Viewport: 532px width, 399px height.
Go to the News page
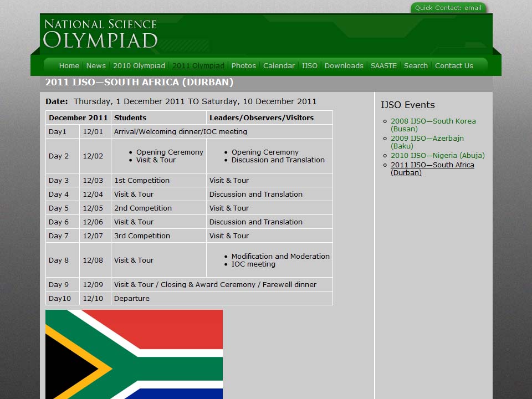[x=96, y=66]
